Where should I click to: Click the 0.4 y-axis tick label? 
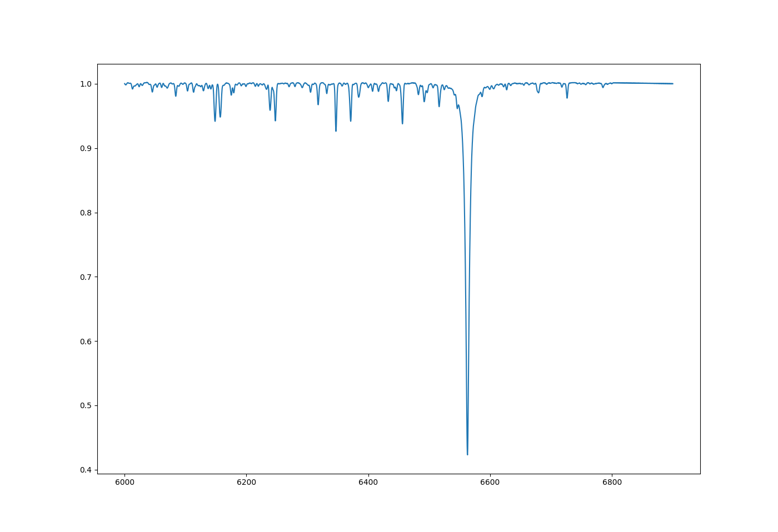[86, 470]
